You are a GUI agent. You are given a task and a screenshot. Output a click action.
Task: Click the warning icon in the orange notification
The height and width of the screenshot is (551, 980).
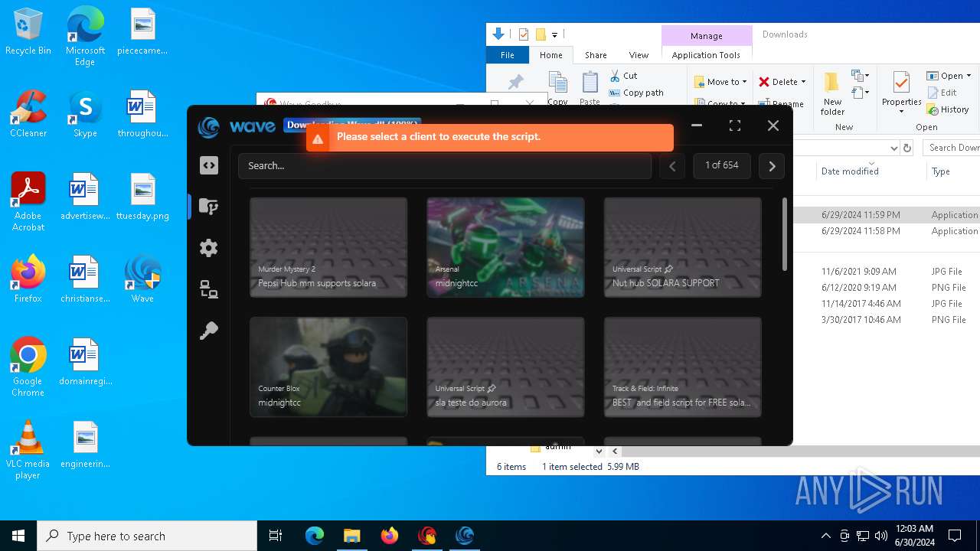point(318,138)
